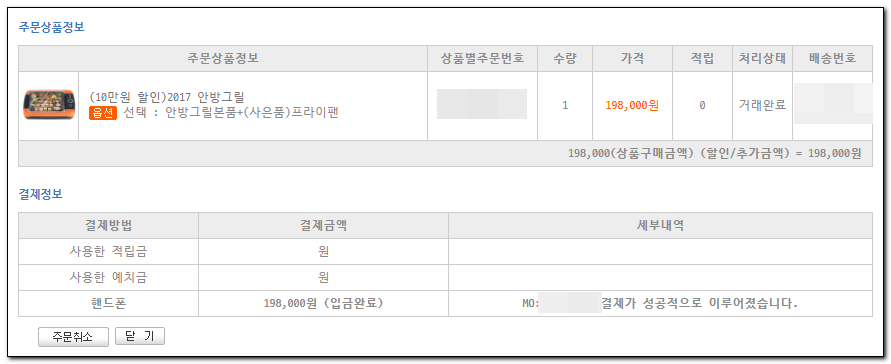Click the 세부내역 column header
Viewport: 891px width, 364px height.
660,225
